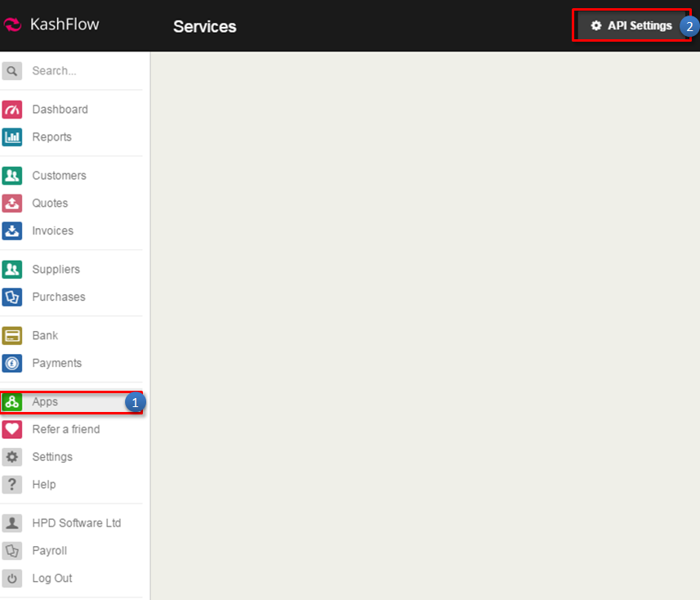Click the Bank card icon
Image resolution: width=700 pixels, height=600 pixels.
(12, 336)
